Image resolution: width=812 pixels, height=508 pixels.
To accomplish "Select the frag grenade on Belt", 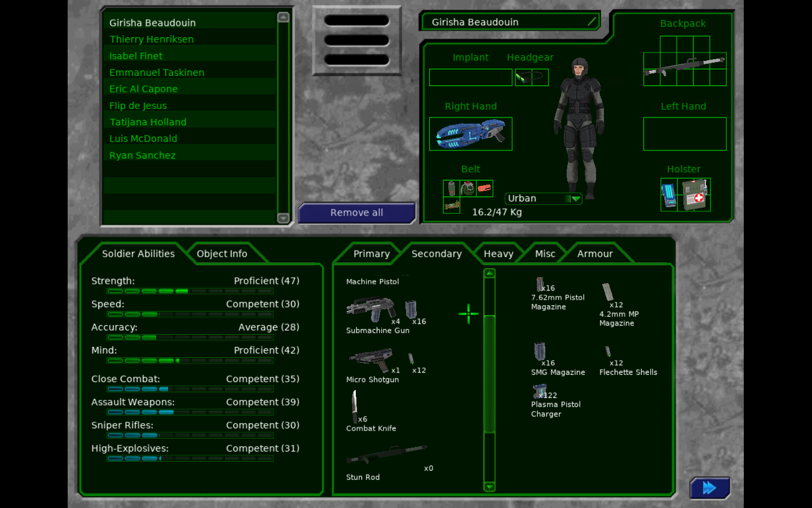I will pyautogui.click(x=467, y=188).
